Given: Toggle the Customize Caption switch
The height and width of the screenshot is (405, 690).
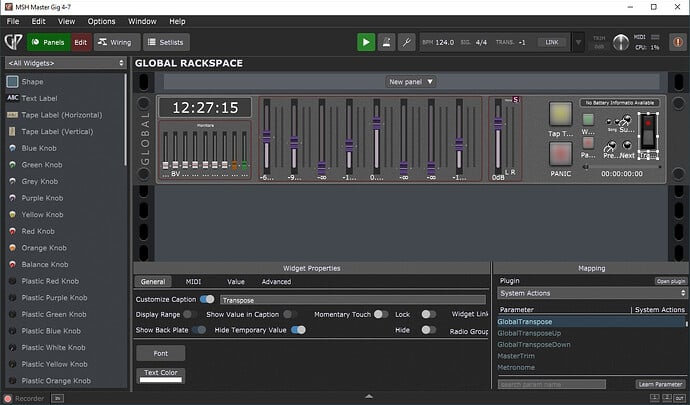Looking at the screenshot, I should (207, 299).
